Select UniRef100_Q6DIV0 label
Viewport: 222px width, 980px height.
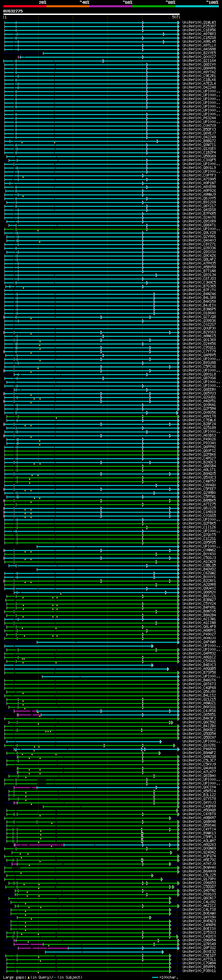tap(199, 64)
